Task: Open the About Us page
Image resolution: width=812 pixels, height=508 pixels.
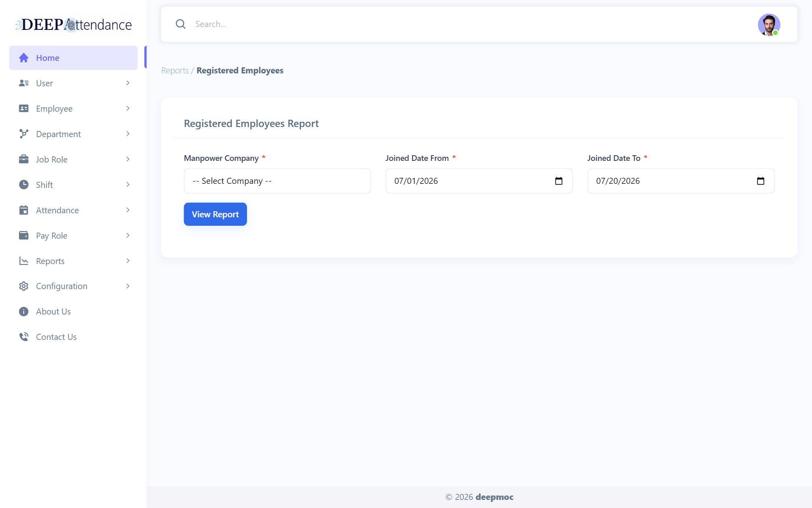Action: coord(73,312)
